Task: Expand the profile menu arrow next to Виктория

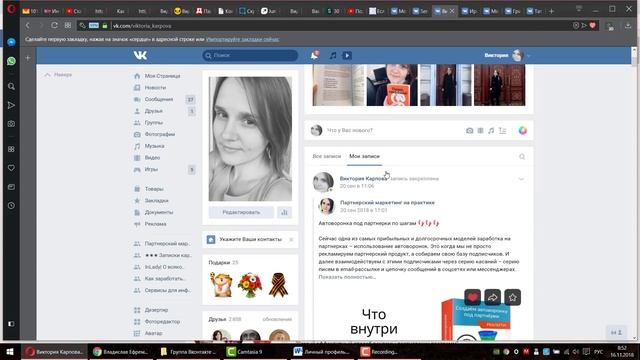Action: point(529,56)
